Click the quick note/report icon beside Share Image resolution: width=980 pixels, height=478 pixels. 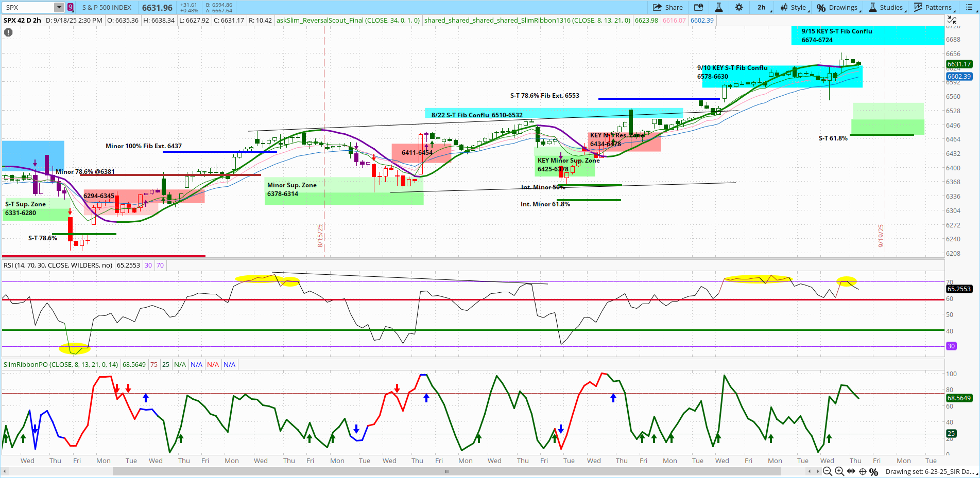pyautogui.click(x=698, y=7)
